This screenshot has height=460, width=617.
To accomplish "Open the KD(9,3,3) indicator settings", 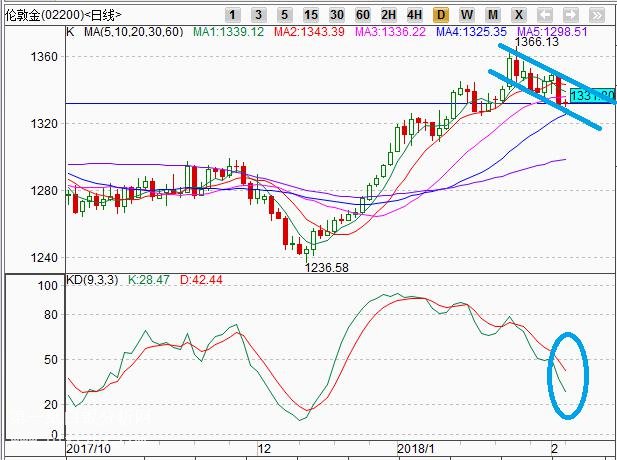I will [x=92, y=280].
